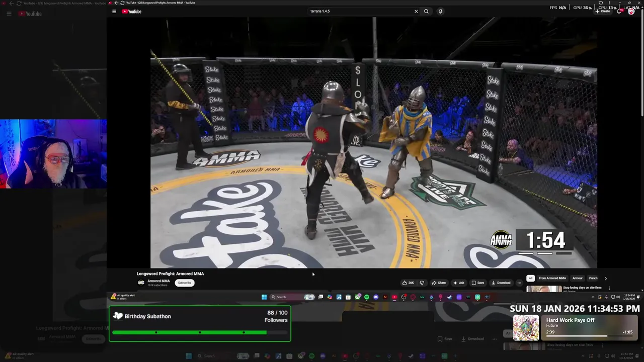The height and width of the screenshot is (362, 644).
Task: Click the video title 'Longsword Profight: Armored MMA'
Action: coord(170,274)
